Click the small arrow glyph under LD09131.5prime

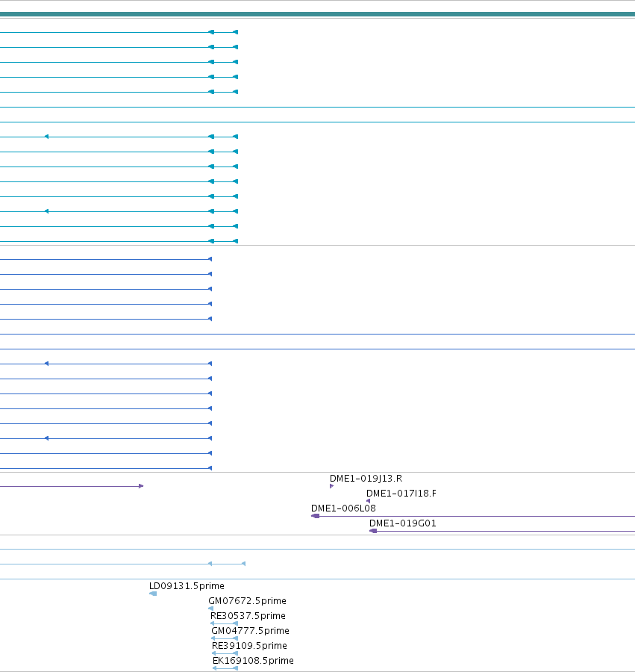coord(153,594)
